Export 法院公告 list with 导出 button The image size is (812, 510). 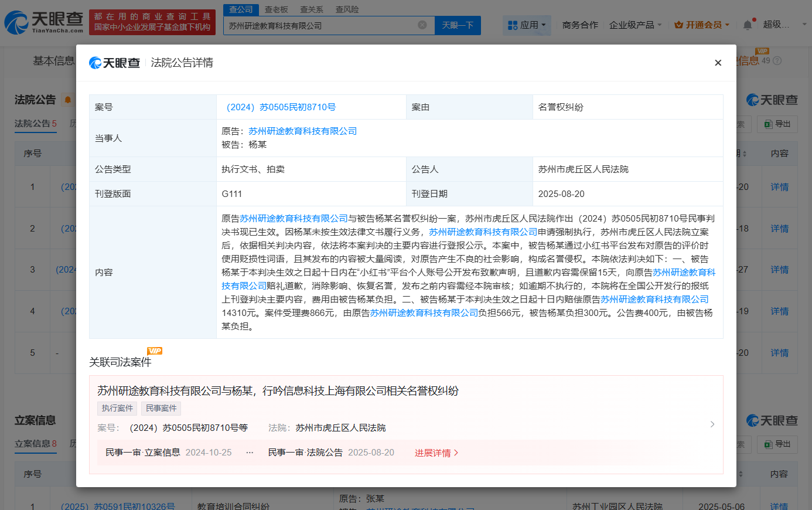coord(777,124)
